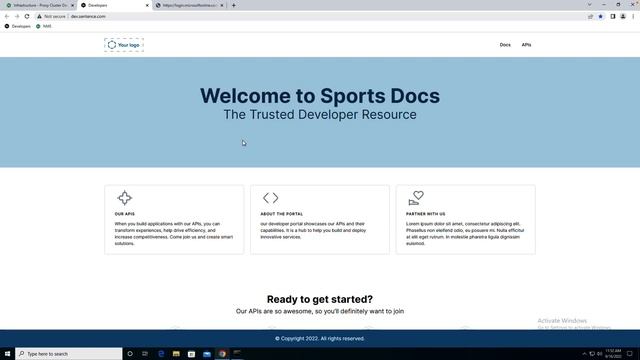Open Microsoft Store from the taskbar
Image resolution: width=640 pixels, height=360 pixels.
191,354
